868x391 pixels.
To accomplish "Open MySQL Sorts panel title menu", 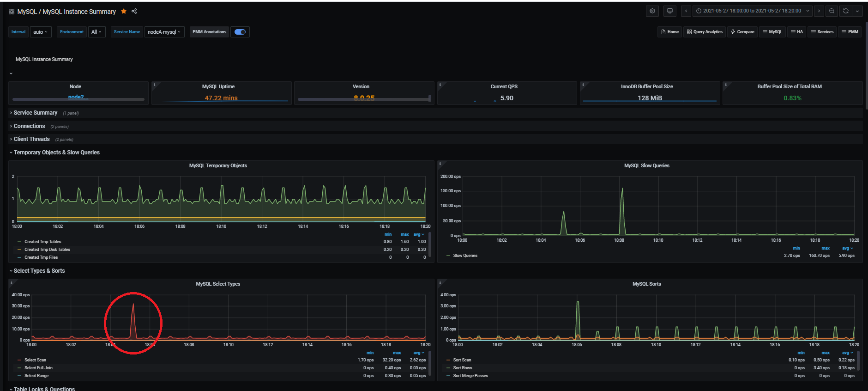I will (x=646, y=284).
